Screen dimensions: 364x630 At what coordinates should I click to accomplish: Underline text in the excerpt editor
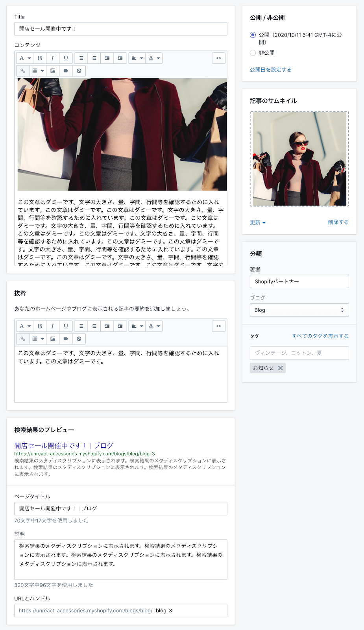pyautogui.click(x=66, y=326)
